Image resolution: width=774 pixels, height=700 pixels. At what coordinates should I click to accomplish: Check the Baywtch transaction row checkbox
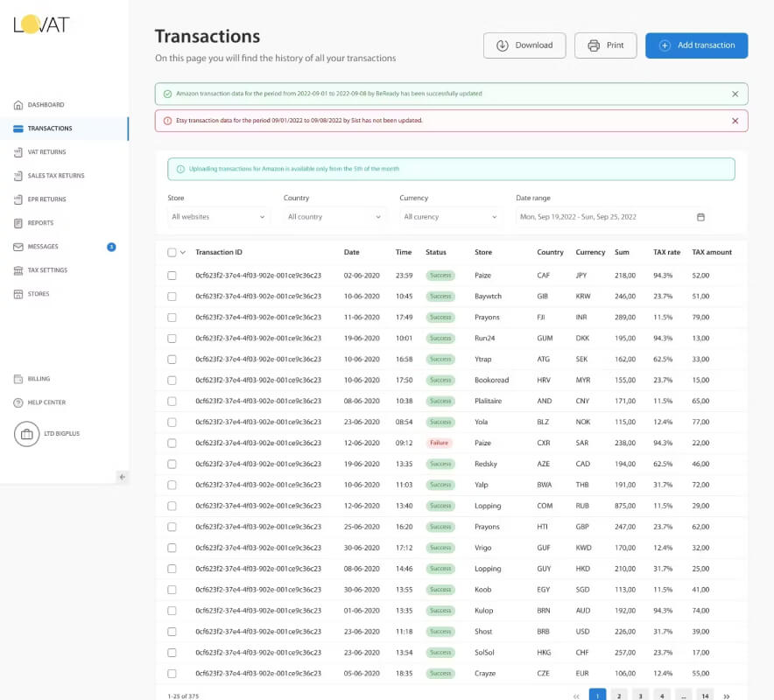coord(172,297)
